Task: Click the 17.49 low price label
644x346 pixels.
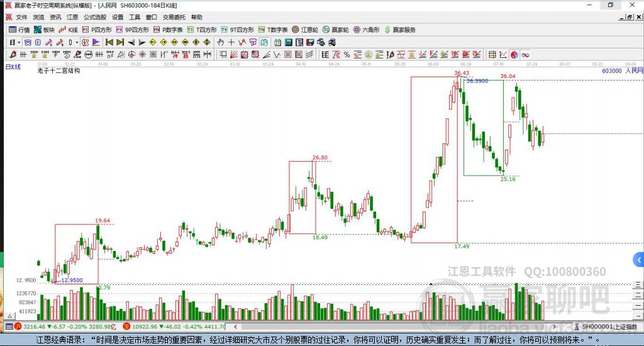Action: (x=462, y=246)
